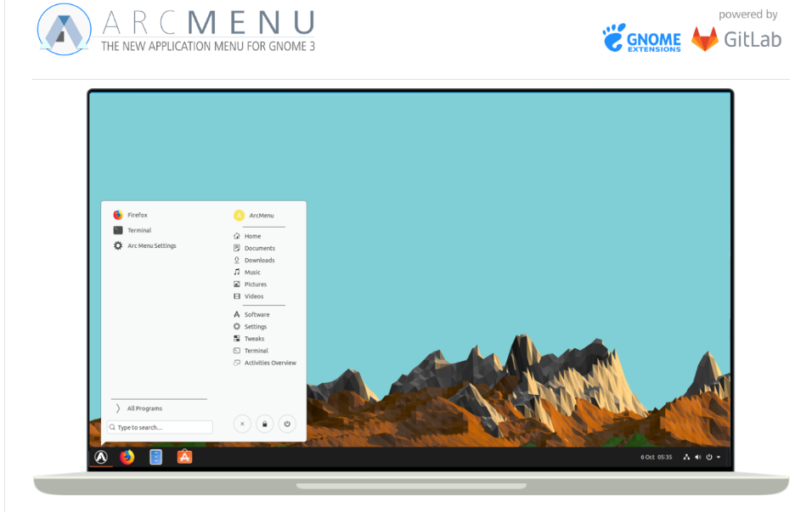Click the lock screen button
The image size is (812, 512).
265,424
